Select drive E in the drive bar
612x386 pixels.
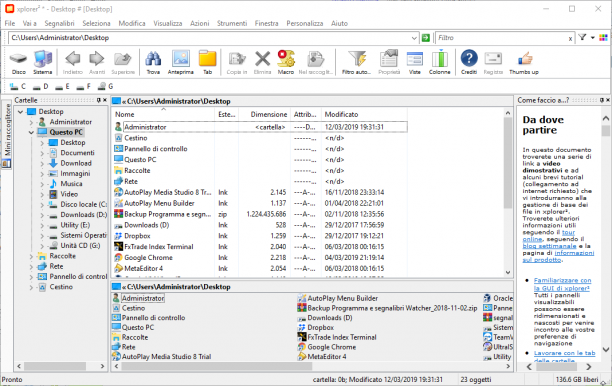point(62,86)
